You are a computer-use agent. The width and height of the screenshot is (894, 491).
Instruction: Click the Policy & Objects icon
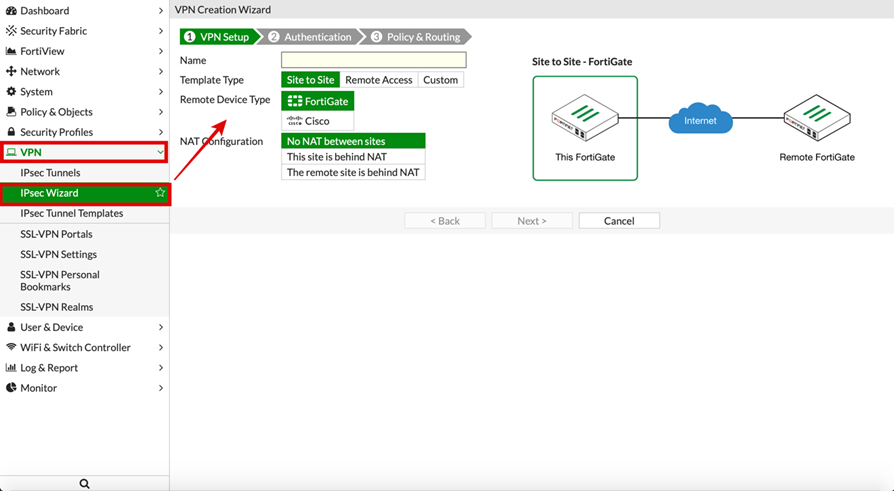coord(11,112)
